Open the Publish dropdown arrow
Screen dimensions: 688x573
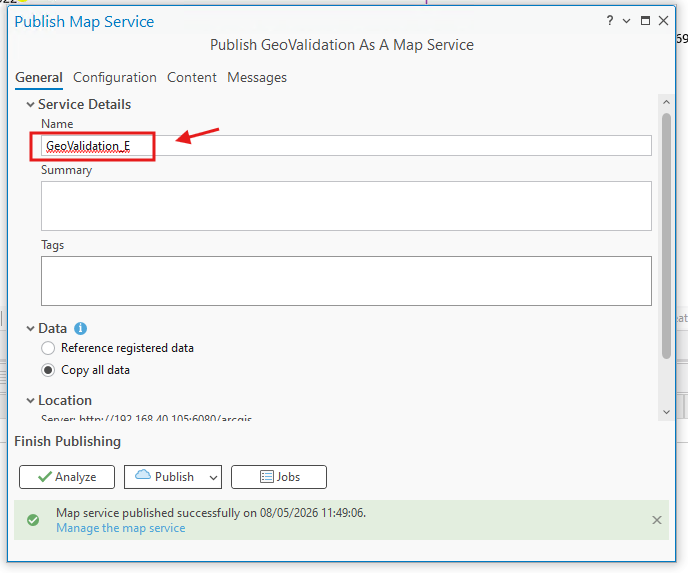(213, 477)
